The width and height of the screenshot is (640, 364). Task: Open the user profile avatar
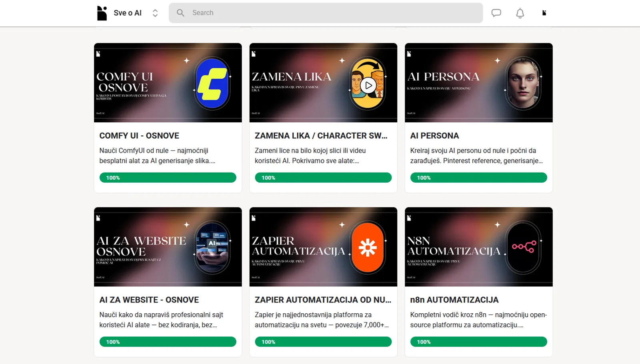[x=544, y=13]
